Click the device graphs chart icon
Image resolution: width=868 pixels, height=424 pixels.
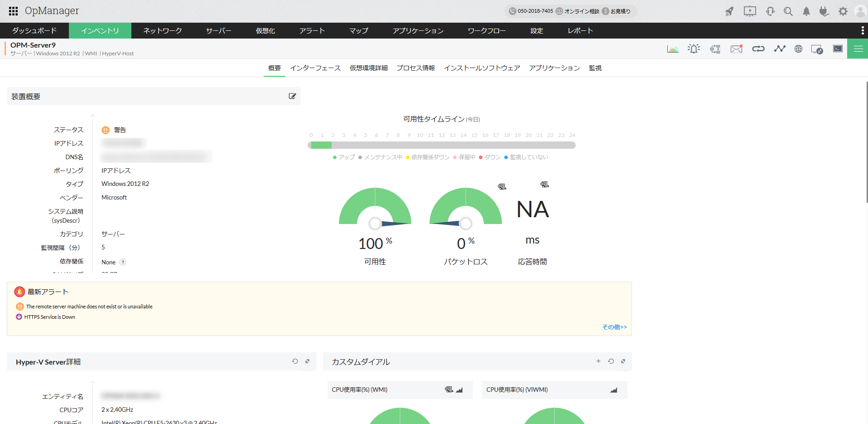click(673, 49)
